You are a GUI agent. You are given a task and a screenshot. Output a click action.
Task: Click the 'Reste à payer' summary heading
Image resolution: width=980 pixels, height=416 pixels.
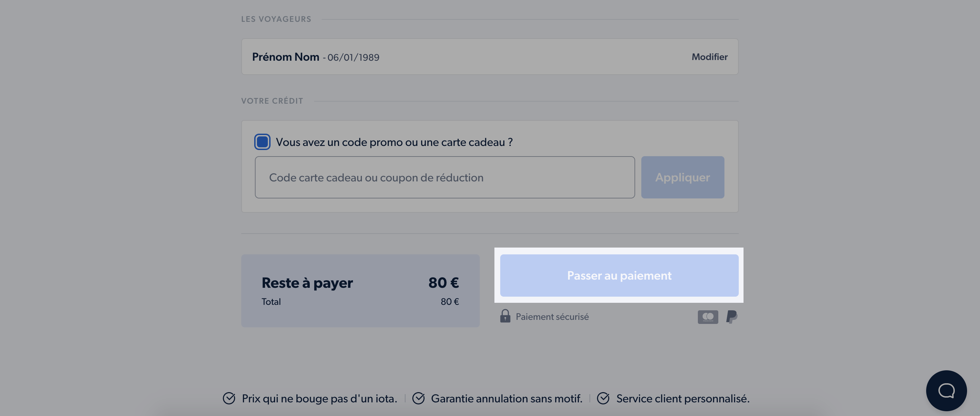[307, 282]
